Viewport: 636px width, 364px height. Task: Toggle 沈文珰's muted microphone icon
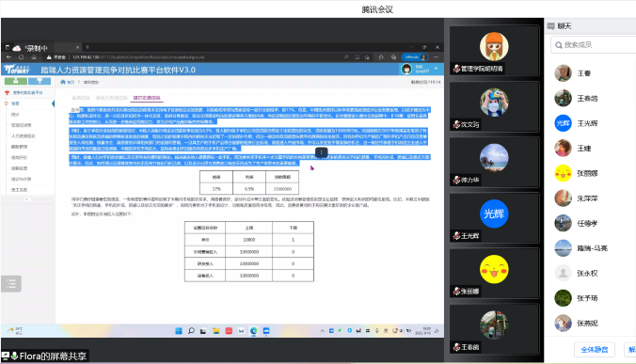tap(456, 124)
